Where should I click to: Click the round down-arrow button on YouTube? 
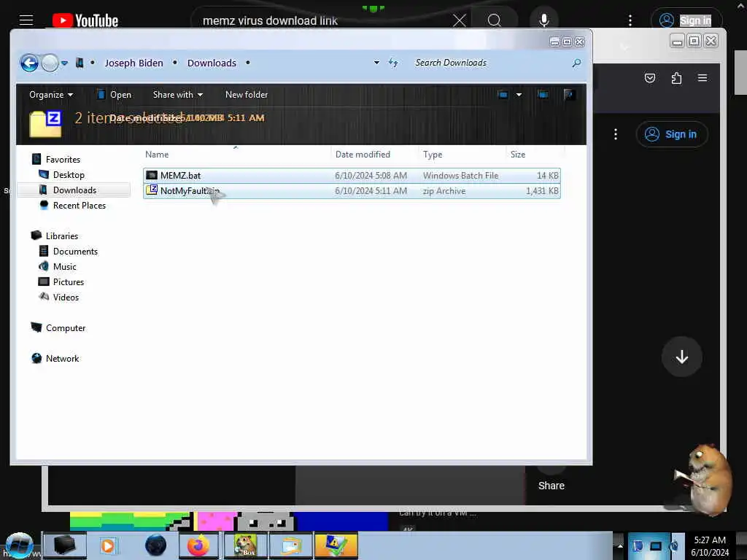pyautogui.click(x=682, y=357)
